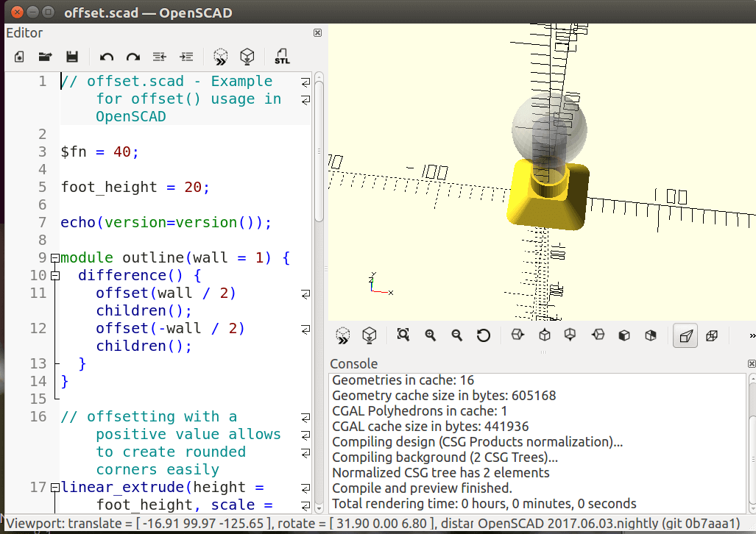Image resolution: width=756 pixels, height=534 pixels.
Task: Zoom the 3D viewport to fit all
Action: (403, 335)
